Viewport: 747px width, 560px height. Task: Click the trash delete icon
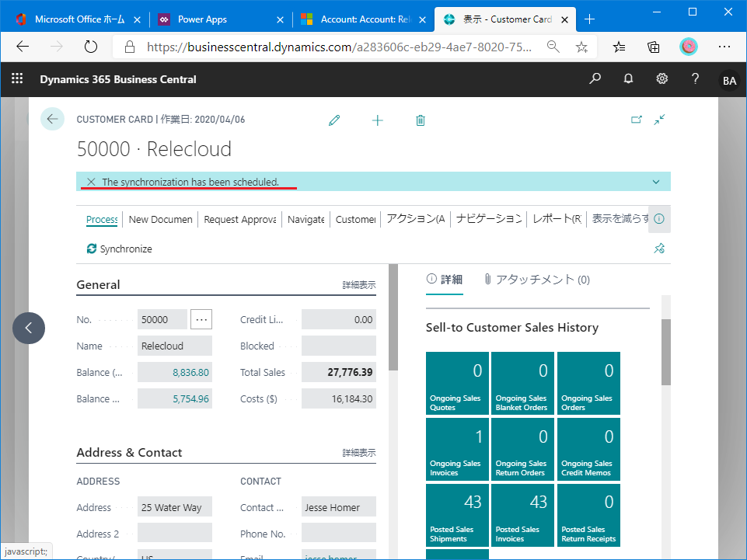click(421, 120)
